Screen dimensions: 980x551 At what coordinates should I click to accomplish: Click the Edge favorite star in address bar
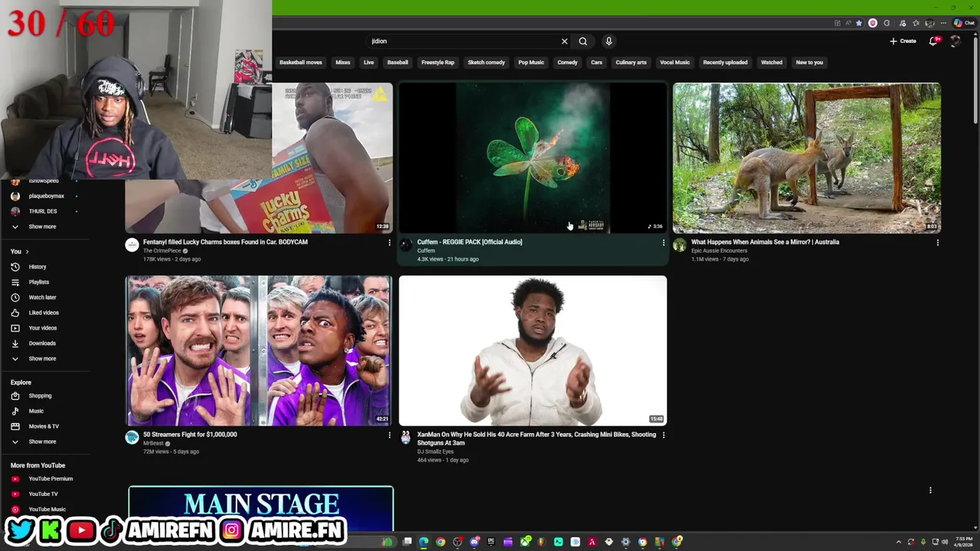(x=859, y=23)
